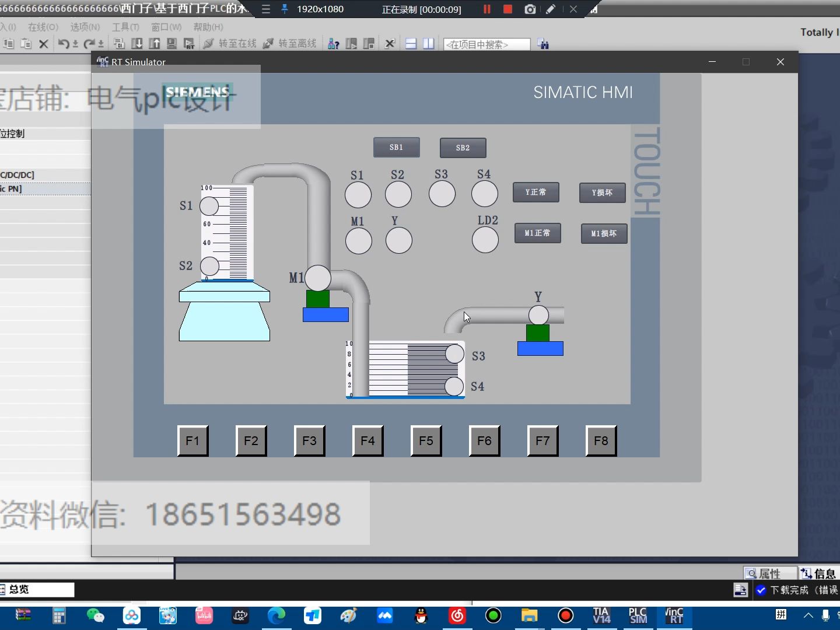Image resolution: width=840 pixels, height=630 pixels.
Task: Click the search binoculars icon
Action: pos(543,44)
